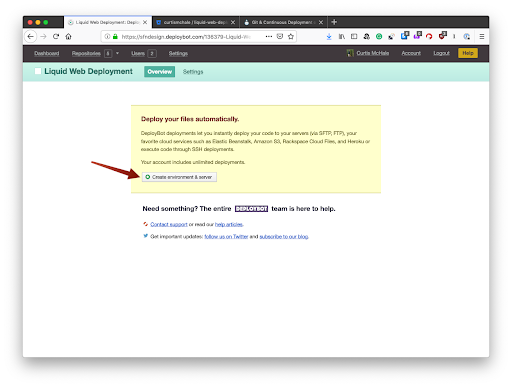This screenshot has height=387, width=512.
Task: Expand the Repositories dropdown arrow
Action: click(117, 53)
